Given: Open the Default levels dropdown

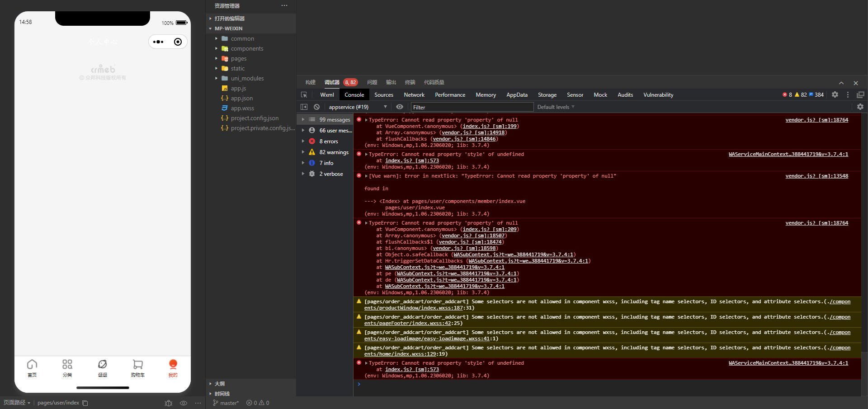Looking at the screenshot, I should [x=556, y=107].
